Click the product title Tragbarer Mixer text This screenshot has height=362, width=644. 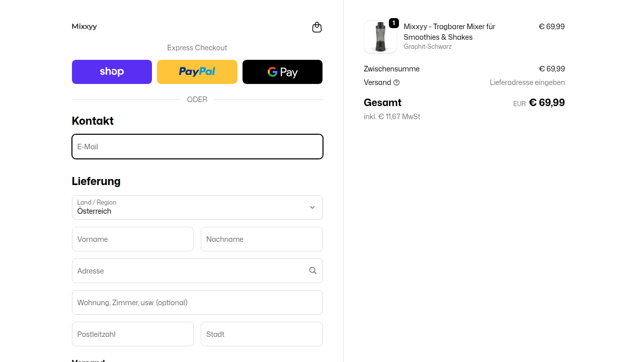[449, 32]
